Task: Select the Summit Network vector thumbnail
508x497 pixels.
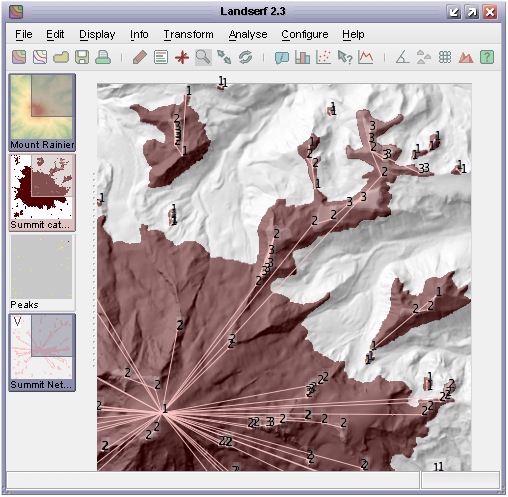Action: pos(42,352)
